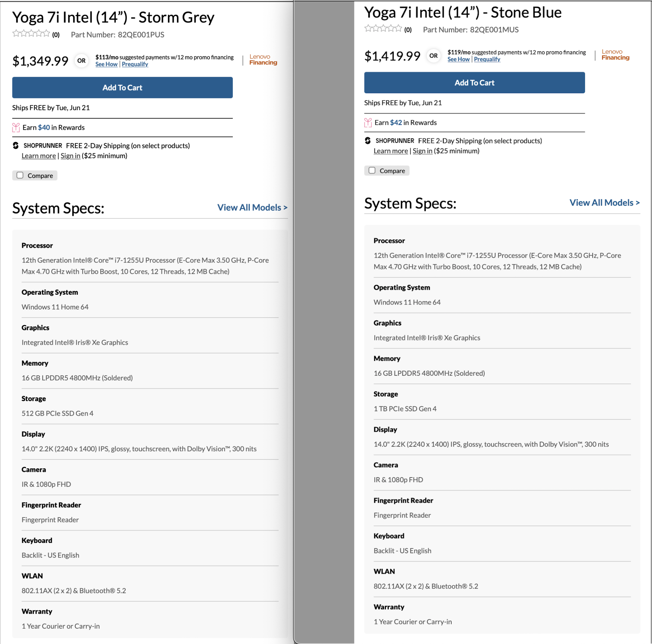652x644 pixels.
Task: Click the Storm Grey star rating icons
Action: pos(31,33)
